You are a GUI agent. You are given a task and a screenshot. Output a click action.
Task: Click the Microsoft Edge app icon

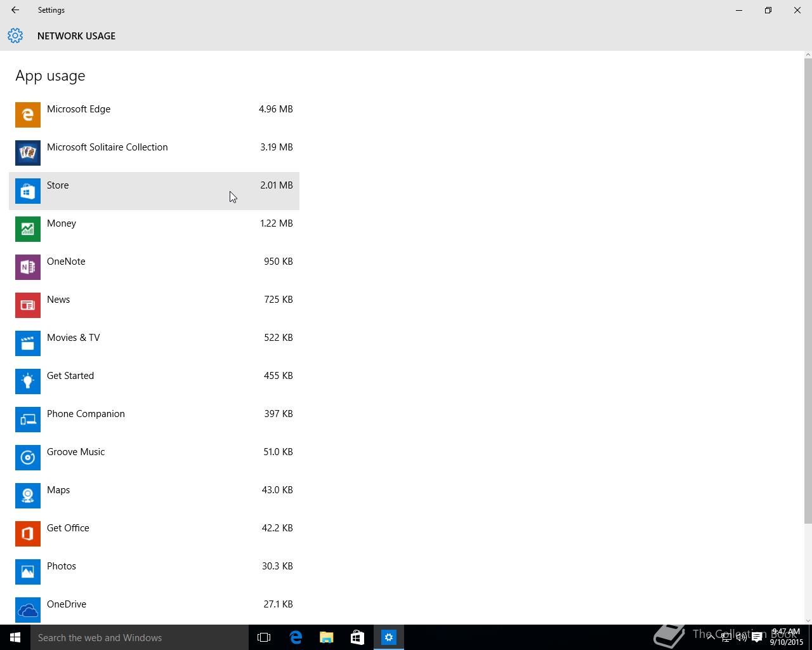point(28,115)
